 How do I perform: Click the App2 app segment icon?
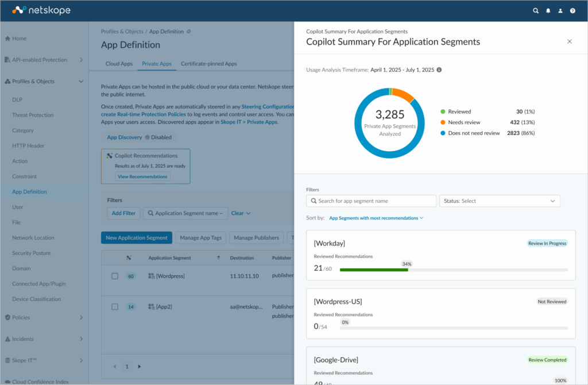(x=152, y=307)
